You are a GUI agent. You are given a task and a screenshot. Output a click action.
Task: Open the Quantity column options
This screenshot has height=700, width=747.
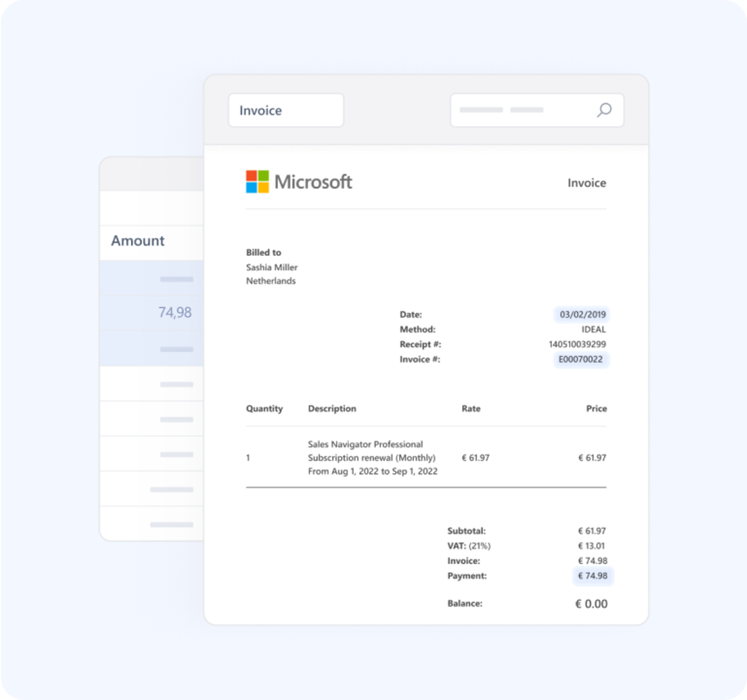point(265,409)
